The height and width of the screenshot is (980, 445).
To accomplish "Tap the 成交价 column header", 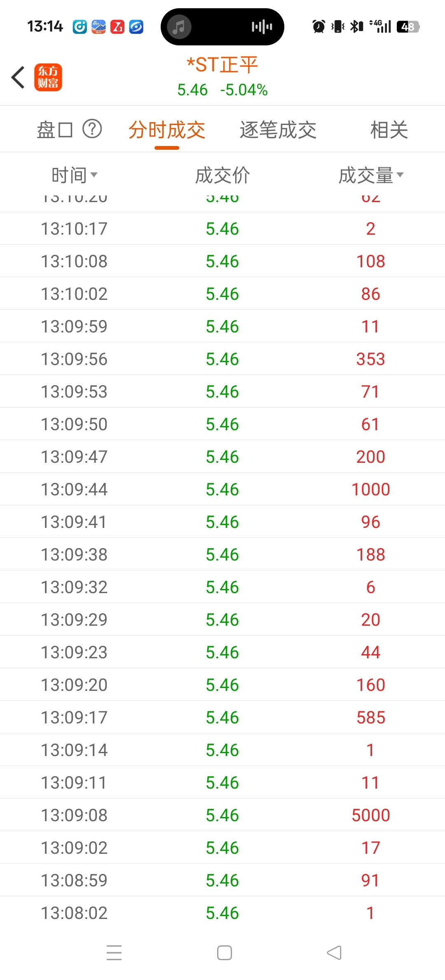I will click(222, 175).
